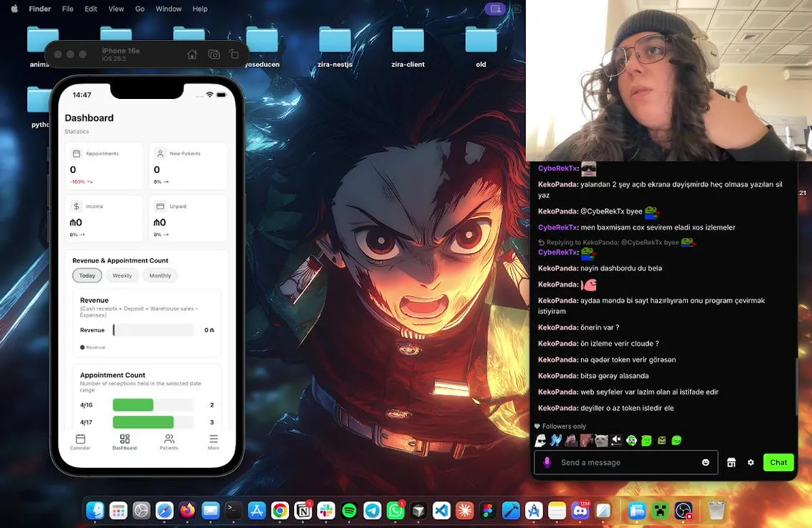Open the Unpaid statistics card
Viewport: 812px width, 528px height.
(x=188, y=219)
